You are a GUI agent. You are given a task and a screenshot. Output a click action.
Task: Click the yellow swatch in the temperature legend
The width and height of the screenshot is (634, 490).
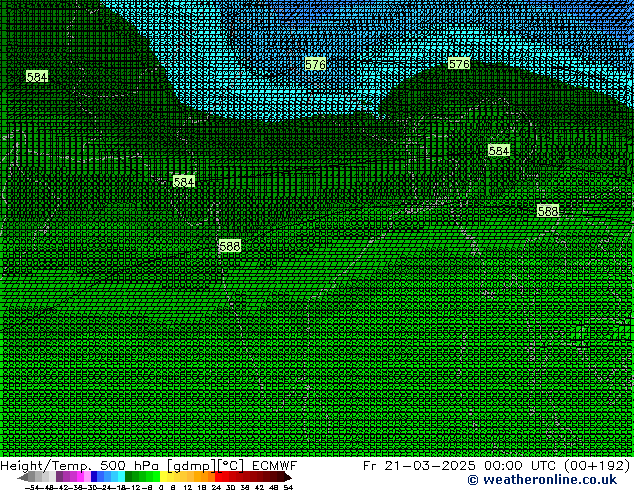[163, 476]
